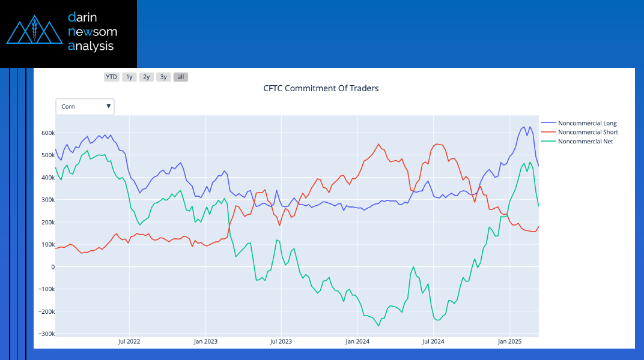Toggle Noncommercial Long series in legend

point(587,123)
